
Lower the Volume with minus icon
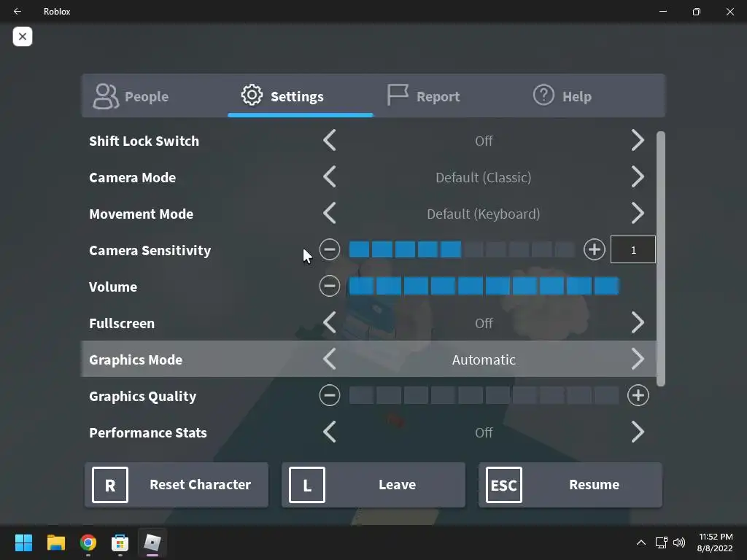[x=330, y=286]
